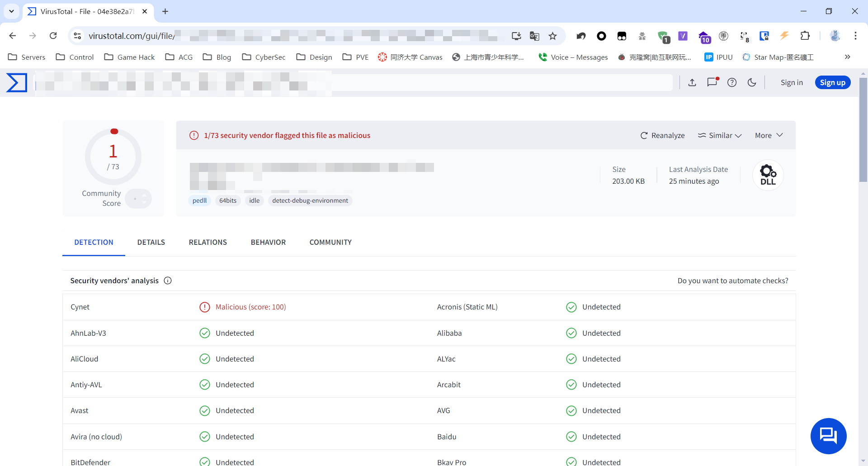Open the Voice – Messages bookmark
The width and height of the screenshot is (868, 466).
pyautogui.click(x=573, y=57)
